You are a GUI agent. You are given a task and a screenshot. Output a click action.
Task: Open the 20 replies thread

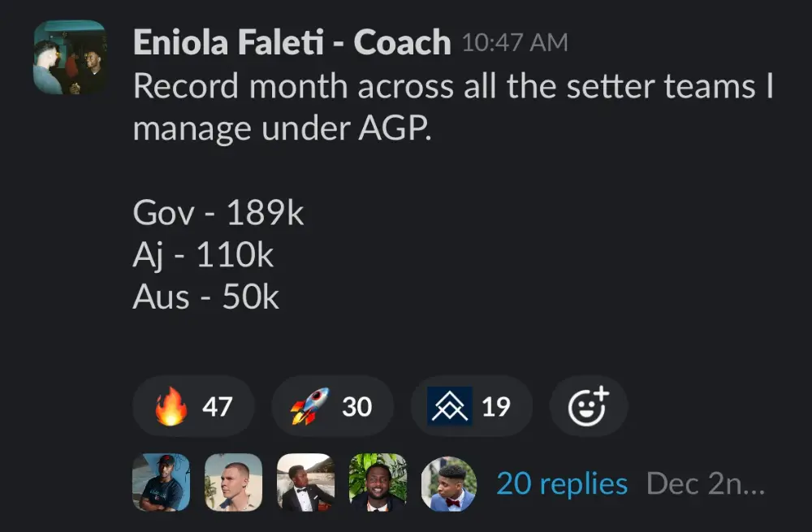(562, 484)
